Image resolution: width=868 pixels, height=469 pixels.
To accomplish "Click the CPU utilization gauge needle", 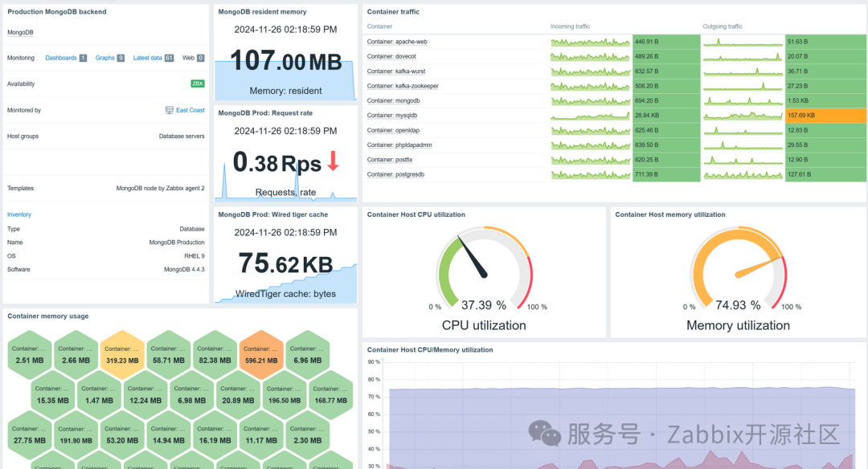I will click(x=473, y=258).
